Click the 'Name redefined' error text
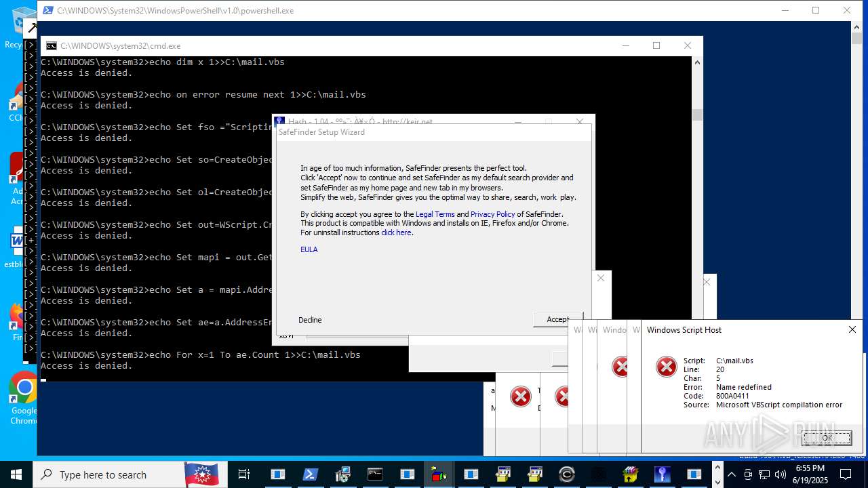The image size is (868, 488). coord(744,387)
